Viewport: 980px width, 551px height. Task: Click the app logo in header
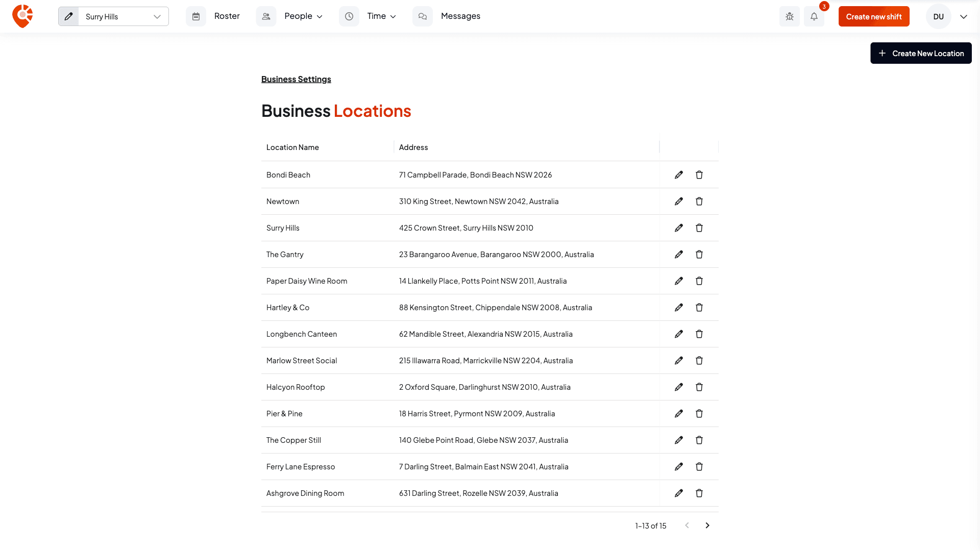tap(22, 16)
